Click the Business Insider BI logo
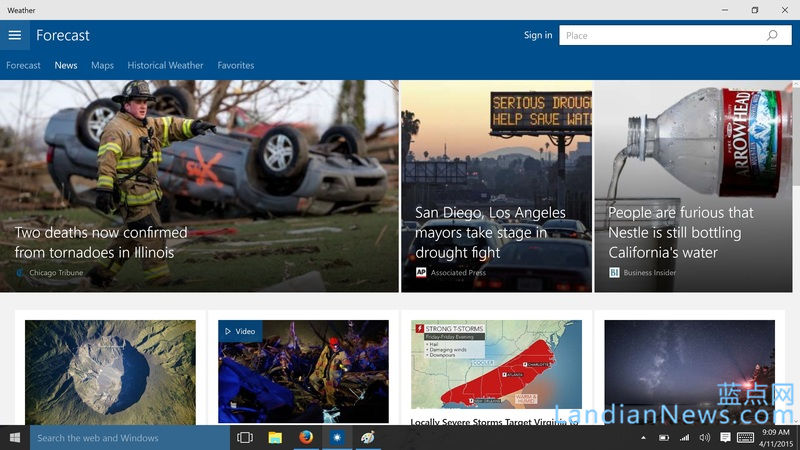The height and width of the screenshot is (450, 800). 614,272
